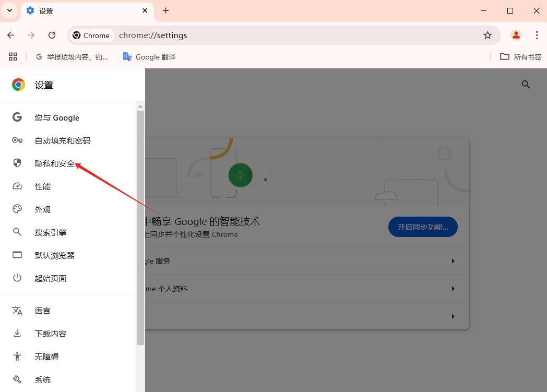The image size is (547, 392).
Task: Click the default browser window icon
Action: tap(17, 255)
